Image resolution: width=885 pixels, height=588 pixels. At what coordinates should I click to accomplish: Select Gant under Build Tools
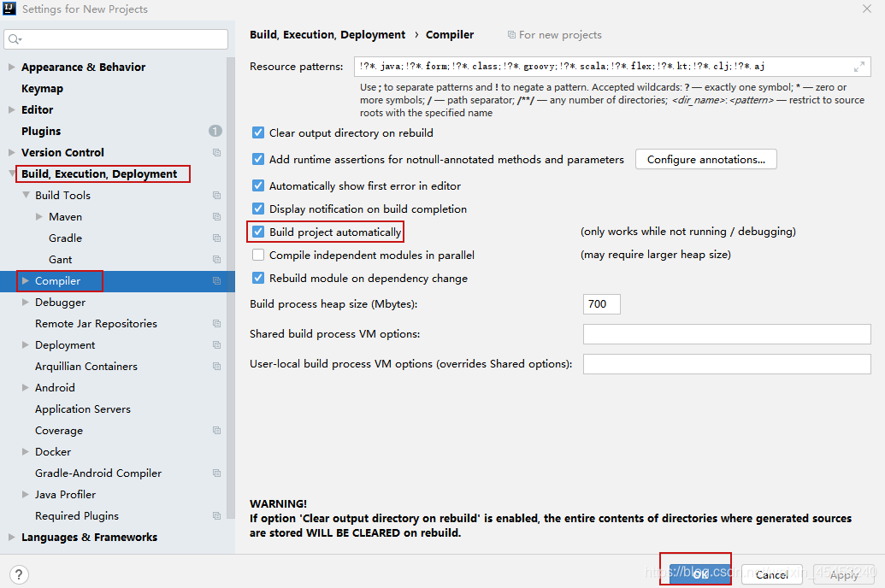61,260
